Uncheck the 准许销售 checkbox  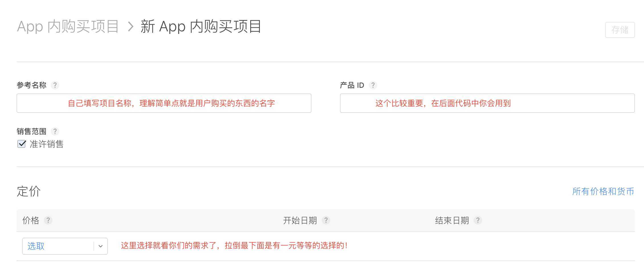click(x=22, y=144)
